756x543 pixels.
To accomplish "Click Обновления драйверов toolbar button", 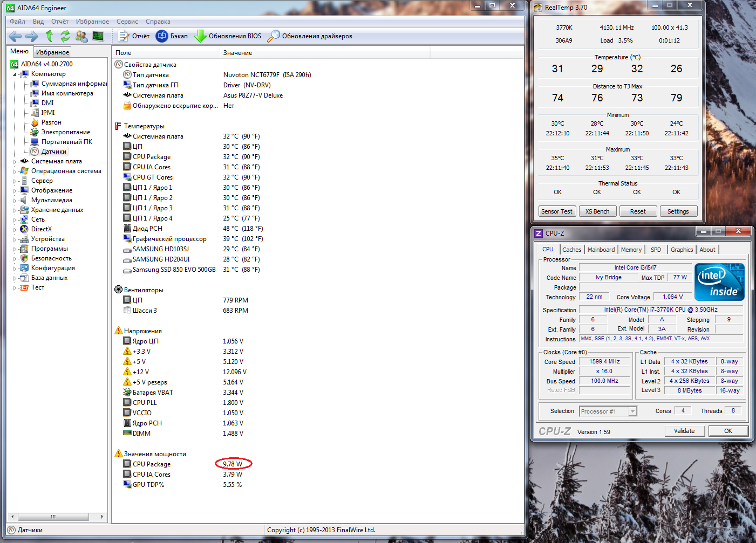I will [310, 36].
